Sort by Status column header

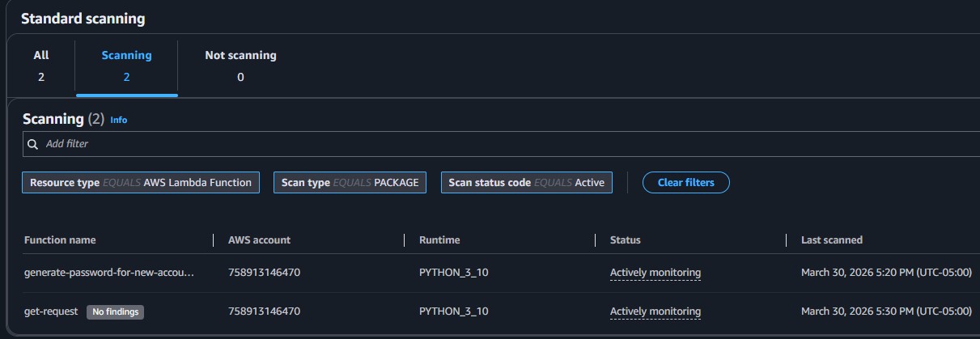[x=626, y=240]
